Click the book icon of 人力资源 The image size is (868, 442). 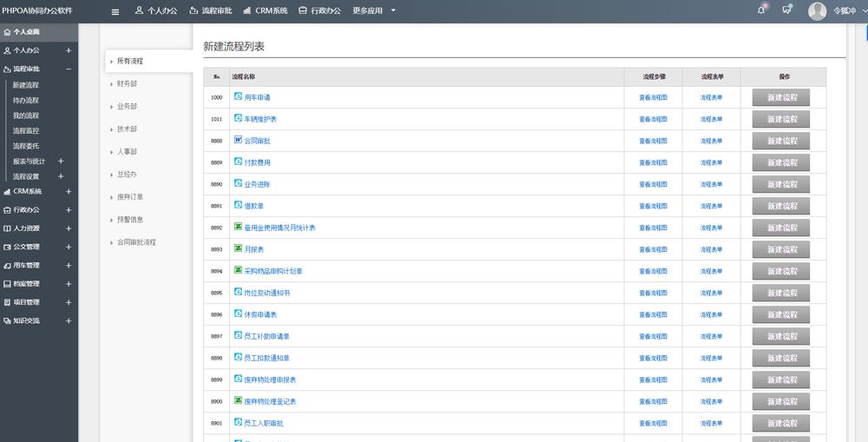pos(7,228)
